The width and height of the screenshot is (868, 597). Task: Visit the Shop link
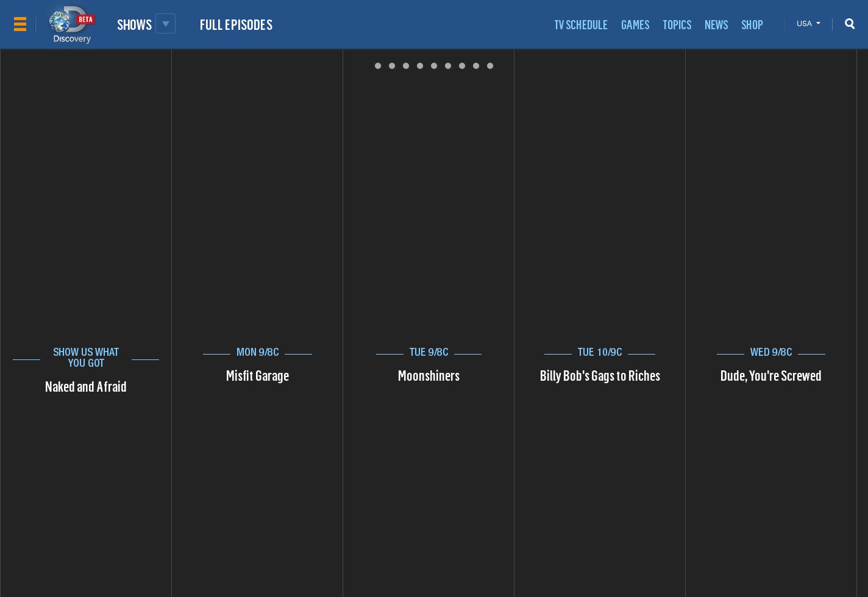pos(752,24)
